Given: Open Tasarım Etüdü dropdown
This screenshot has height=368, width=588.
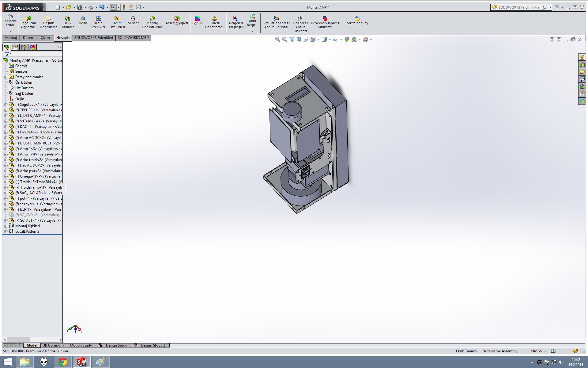Looking at the screenshot, I should [10, 31].
